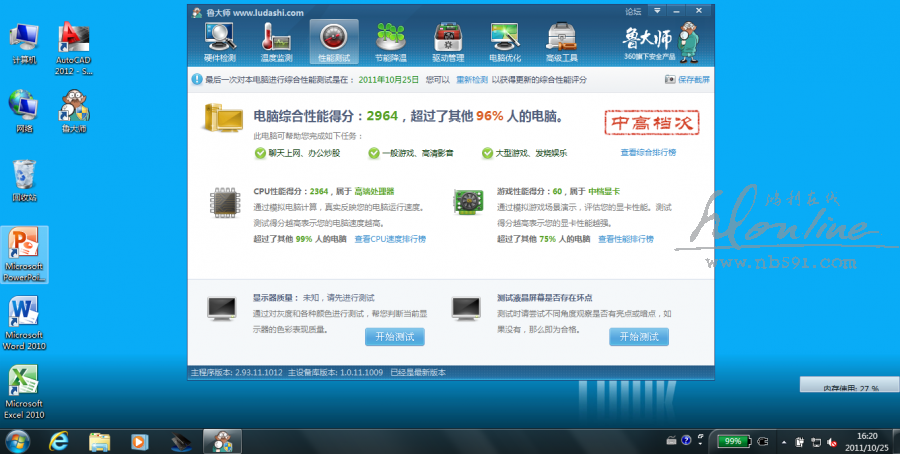The width and height of the screenshot is (900, 454).
Task: Select Microsoft Excel 2010 desktop icon
Action: point(24,391)
